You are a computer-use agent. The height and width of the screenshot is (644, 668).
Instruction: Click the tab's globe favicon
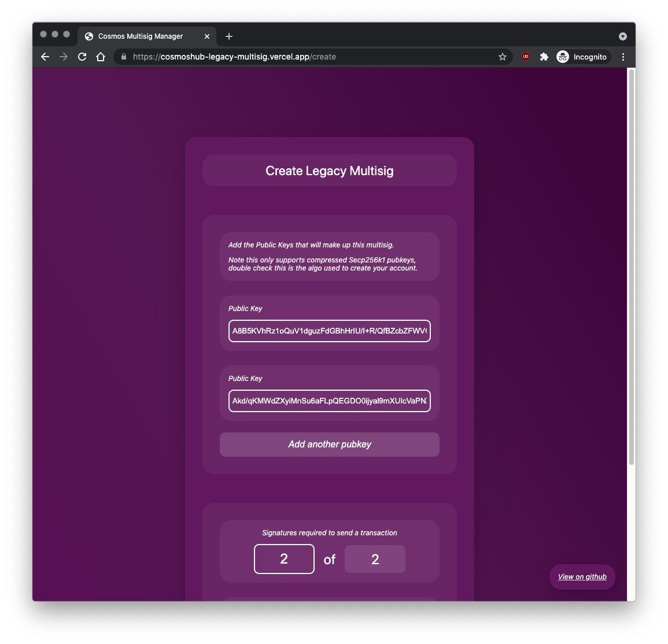(x=89, y=36)
